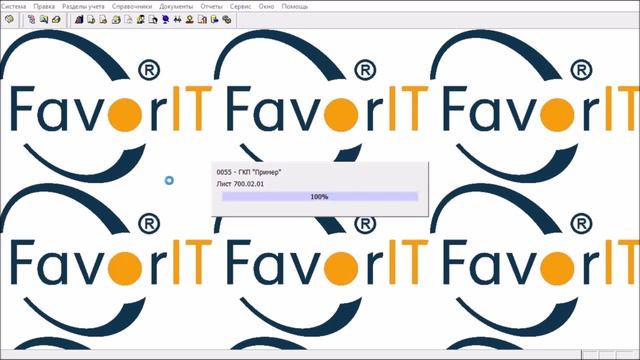Screen dimensions: 640x360
Task: Click the green picture-with-magnifier toolbar icon
Action: tap(44, 20)
